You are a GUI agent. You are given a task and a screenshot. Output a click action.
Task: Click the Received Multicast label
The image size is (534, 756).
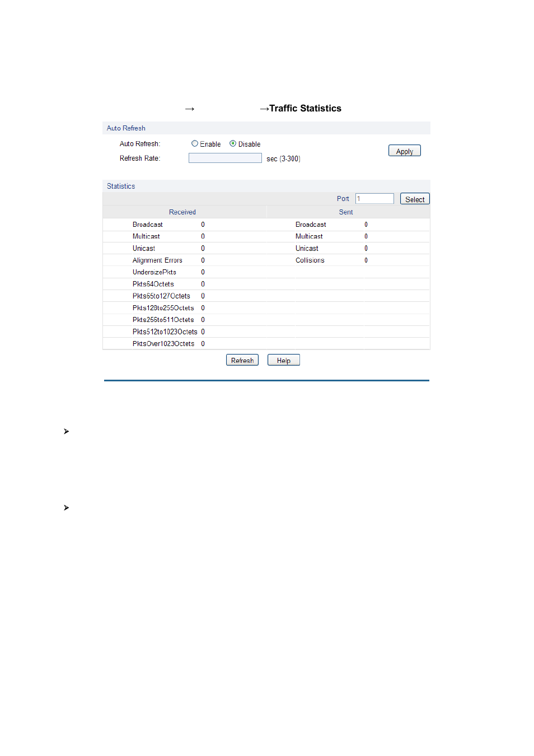146,236
